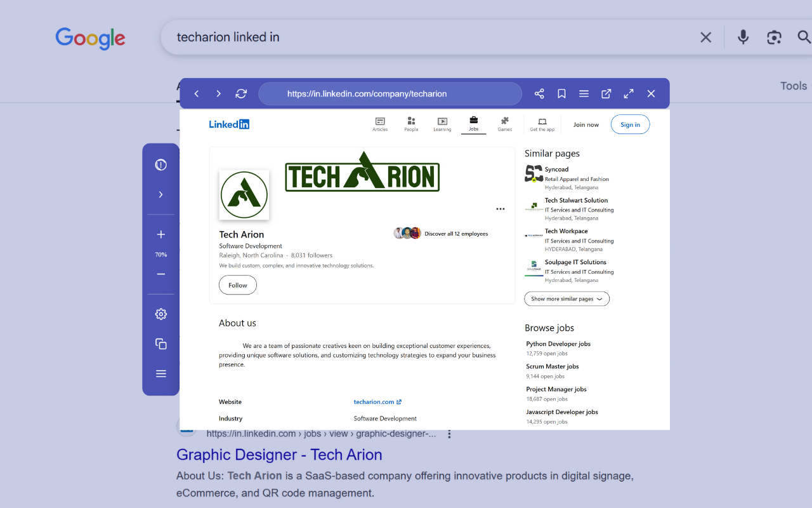Open techarion.com website link
The image size is (812, 508).
[x=377, y=402]
